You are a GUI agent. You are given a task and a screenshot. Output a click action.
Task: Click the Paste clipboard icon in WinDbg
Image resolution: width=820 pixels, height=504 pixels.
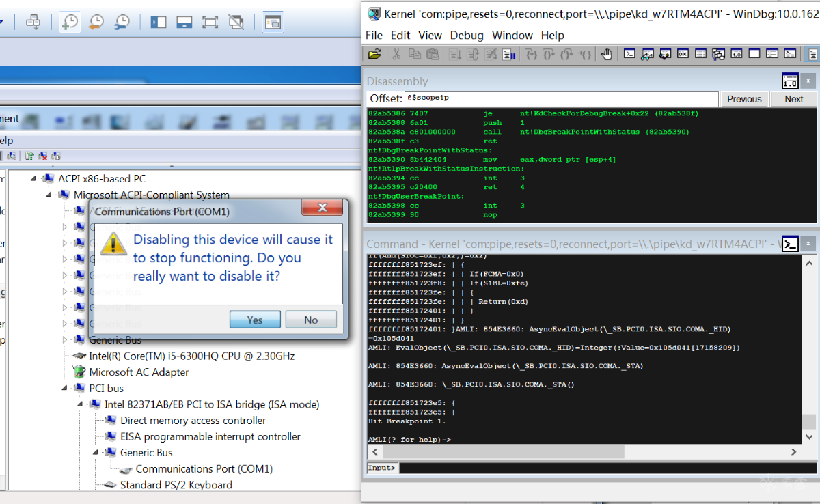433,55
